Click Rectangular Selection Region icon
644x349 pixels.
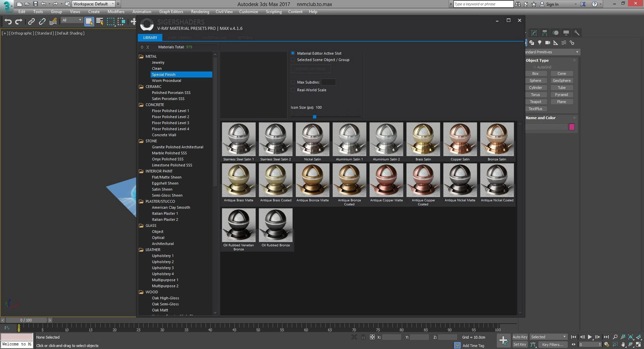pyautogui.click(x=111, y=22)
